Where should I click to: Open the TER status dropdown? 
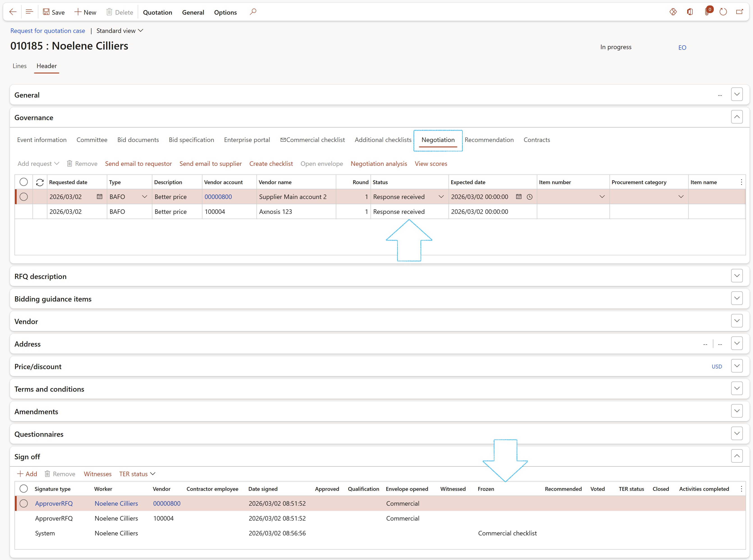coord(137,474)
